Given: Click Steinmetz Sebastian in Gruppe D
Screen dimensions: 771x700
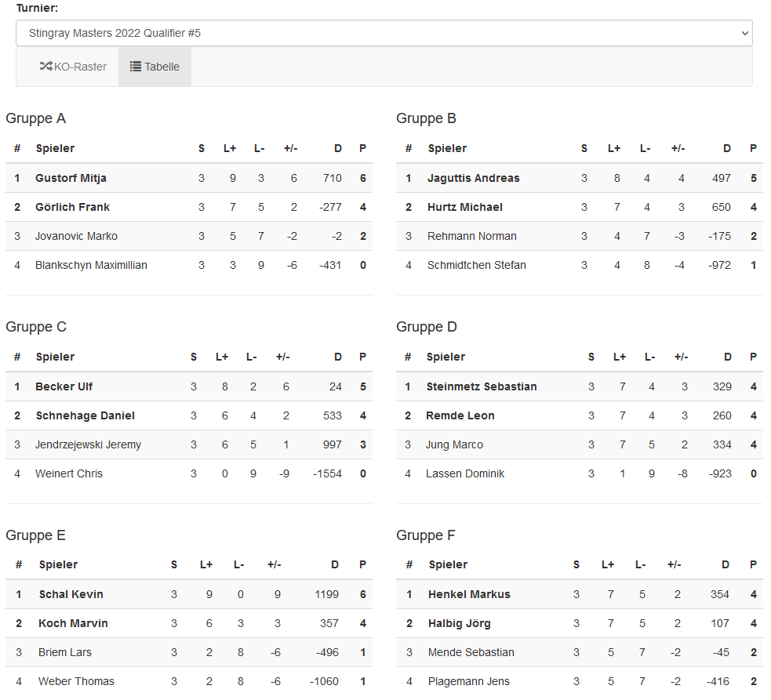Looking at the screenshot, I should tap(482, 386).
